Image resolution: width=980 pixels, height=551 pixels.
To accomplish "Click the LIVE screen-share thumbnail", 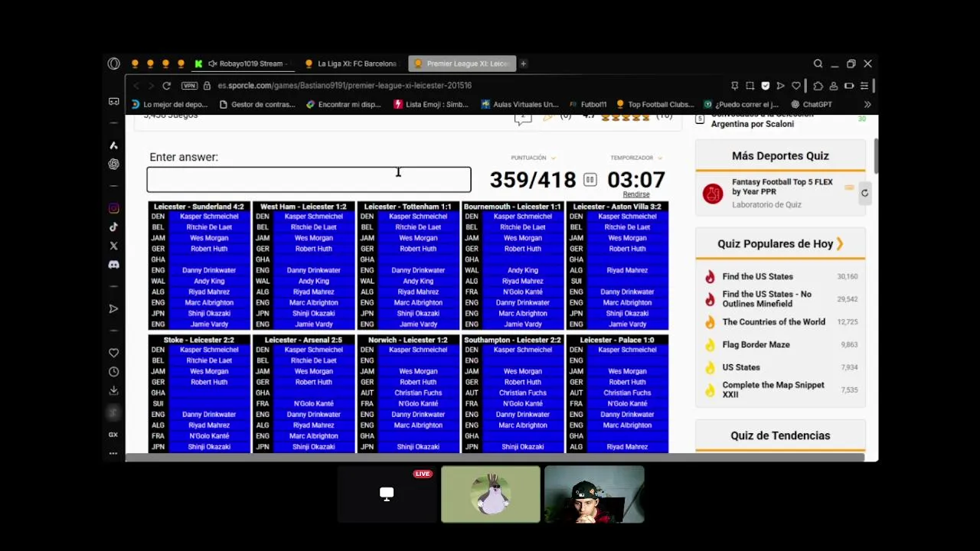I will point(387,494).
